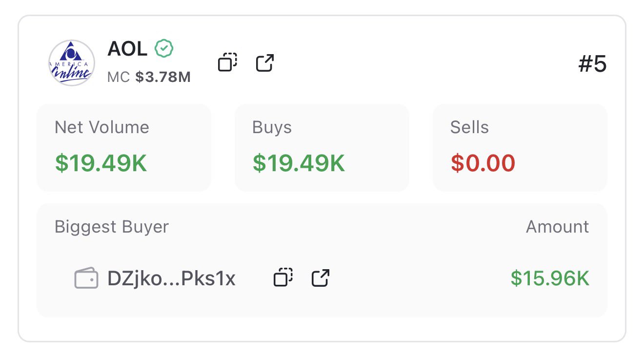Click the MC $3.78M market cap text
Viewport: 644px width, 355px height.
click(x=149, y=77)
